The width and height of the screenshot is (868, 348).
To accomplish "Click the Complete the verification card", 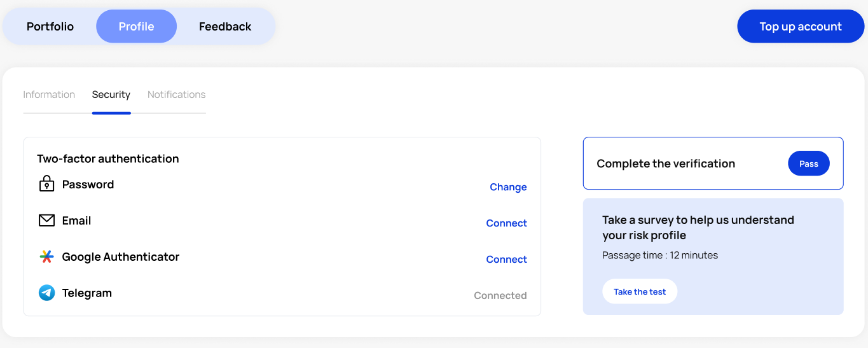I will 666,164.
